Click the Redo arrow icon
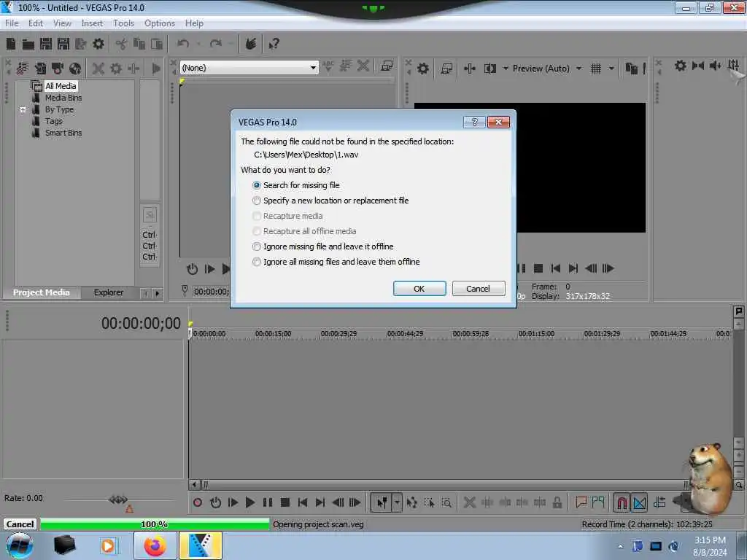 tap(216, 44)
